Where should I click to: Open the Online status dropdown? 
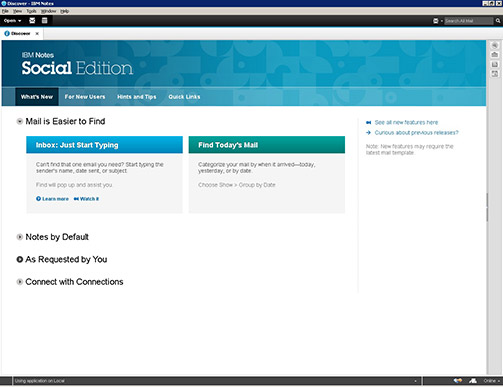click(492, 381)
